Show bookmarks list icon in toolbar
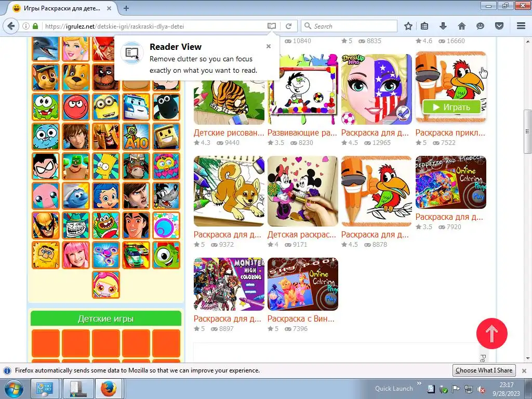 tap(424, 26)
